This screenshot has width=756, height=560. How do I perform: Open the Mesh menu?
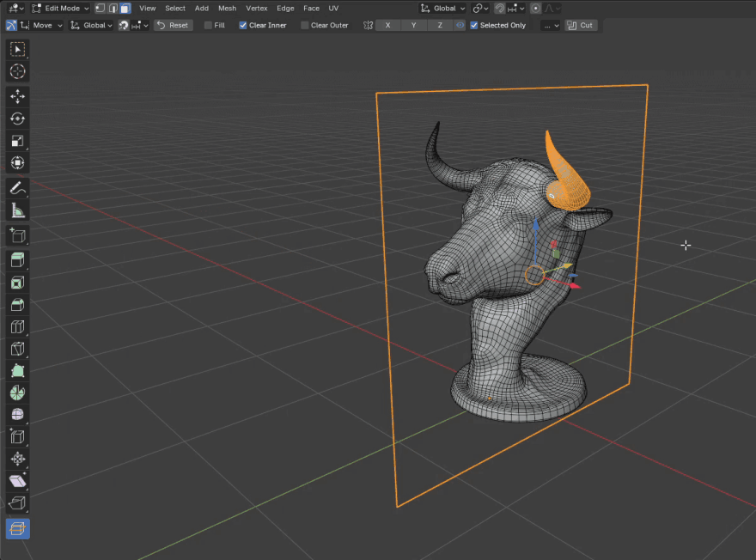point(227,9)
